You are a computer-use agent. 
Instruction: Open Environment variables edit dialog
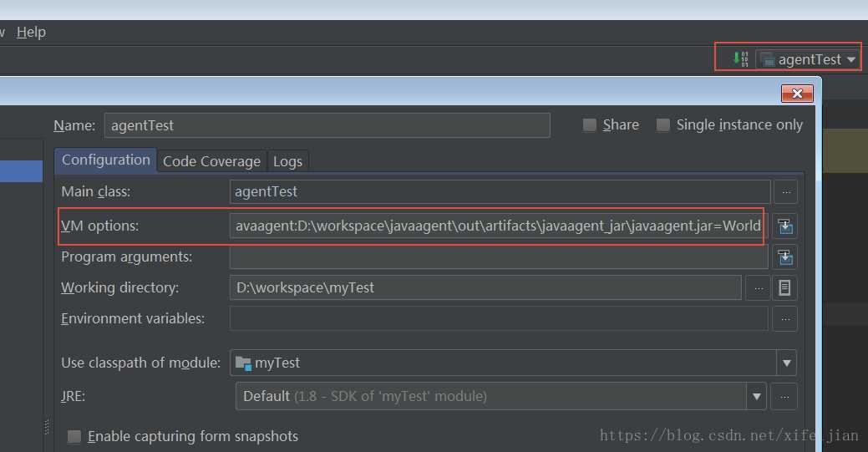(x=784, y=318)
